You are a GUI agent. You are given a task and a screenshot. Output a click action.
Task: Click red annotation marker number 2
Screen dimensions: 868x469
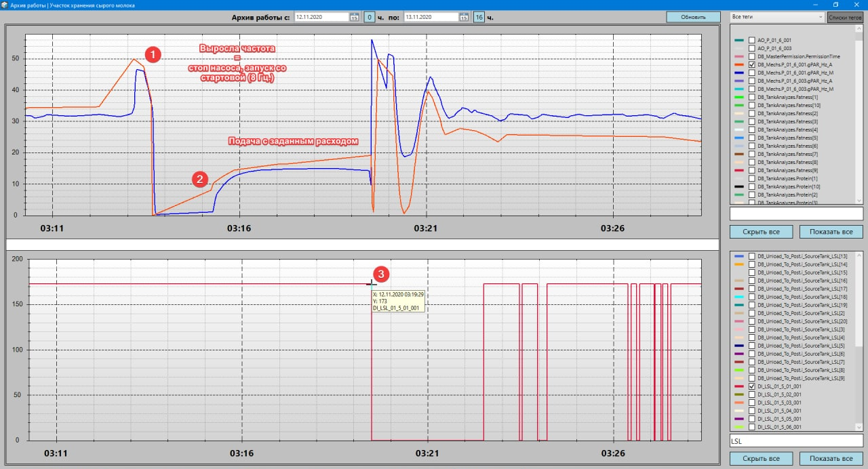(x=199, y=179)
